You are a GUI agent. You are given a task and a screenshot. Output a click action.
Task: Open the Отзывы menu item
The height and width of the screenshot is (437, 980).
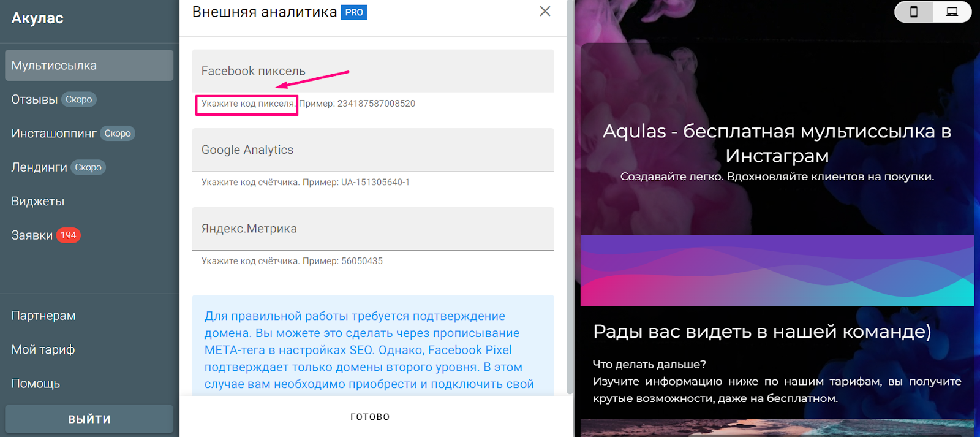(34, 99)
